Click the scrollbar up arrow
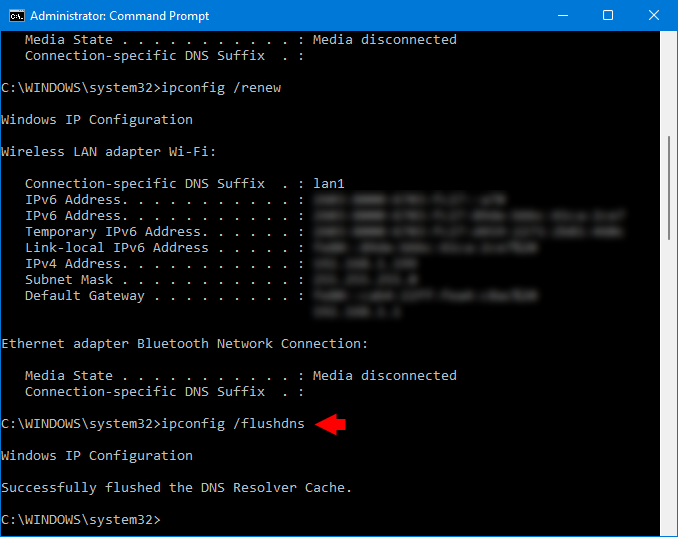678x537 pixels. tap(669, 40)
